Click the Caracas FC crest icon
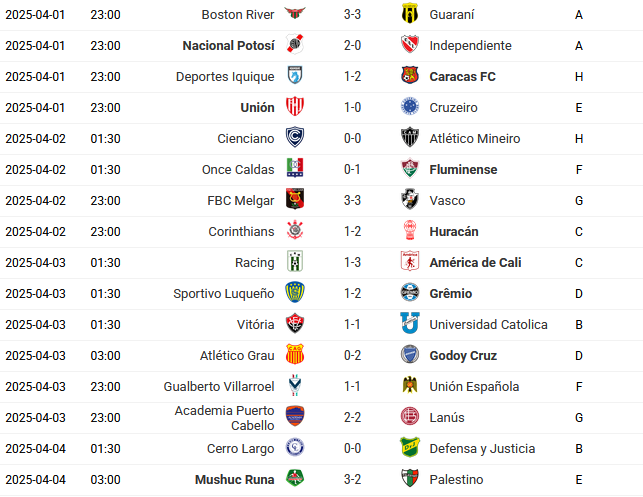 point(409,77)
